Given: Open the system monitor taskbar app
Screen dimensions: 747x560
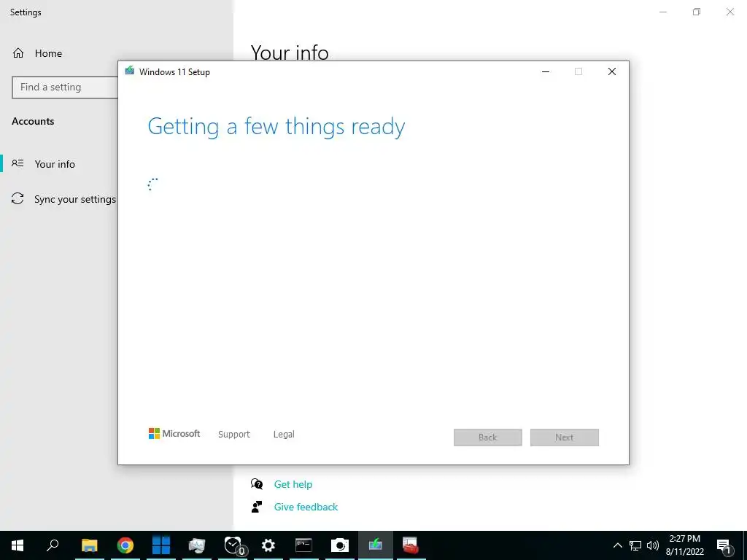Looking at the screenshot, I should pos(197,545).
